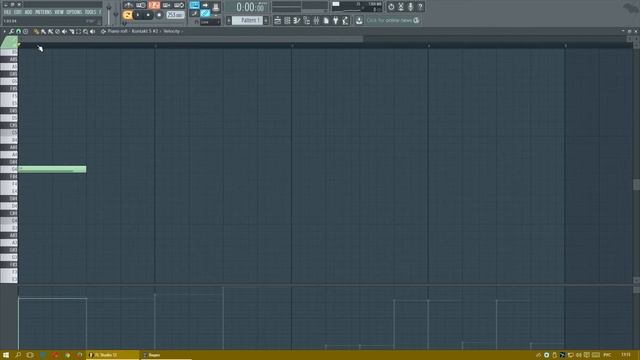Open the PATTERNS menu

[43, 13]
